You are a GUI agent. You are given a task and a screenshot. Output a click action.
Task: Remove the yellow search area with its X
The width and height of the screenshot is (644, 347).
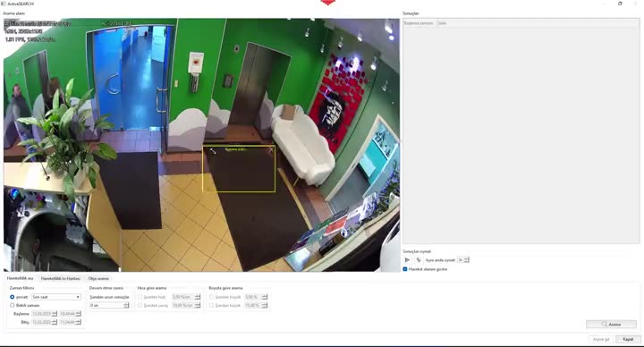[x=271, y=151]
